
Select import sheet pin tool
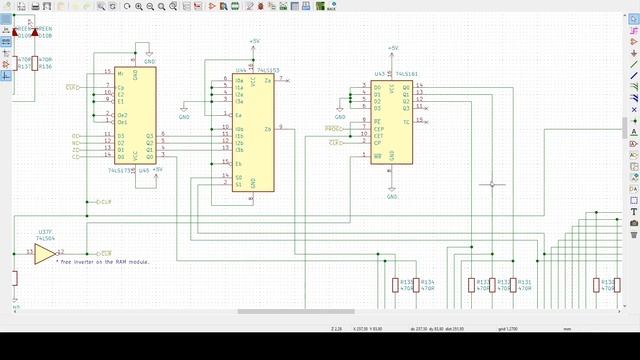(x=634, y=178)
